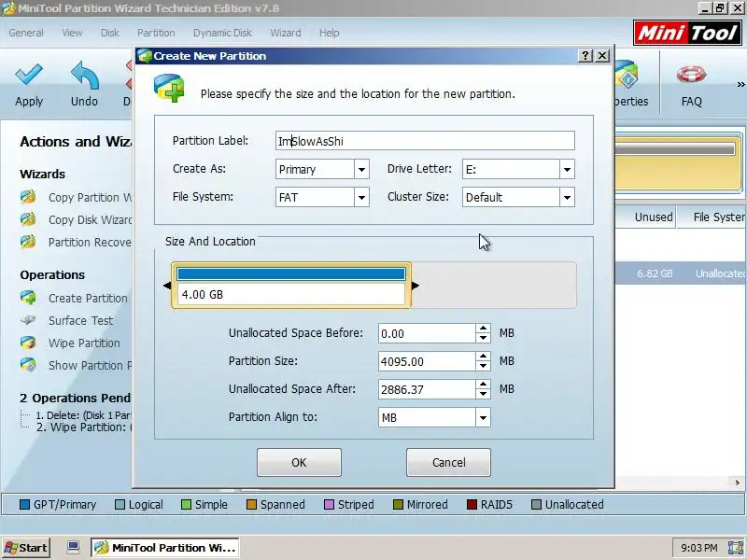The width and height of the screenshot is (747, 560).
Task: Click the Partition Size input field
Action: [x=427, y=361]
